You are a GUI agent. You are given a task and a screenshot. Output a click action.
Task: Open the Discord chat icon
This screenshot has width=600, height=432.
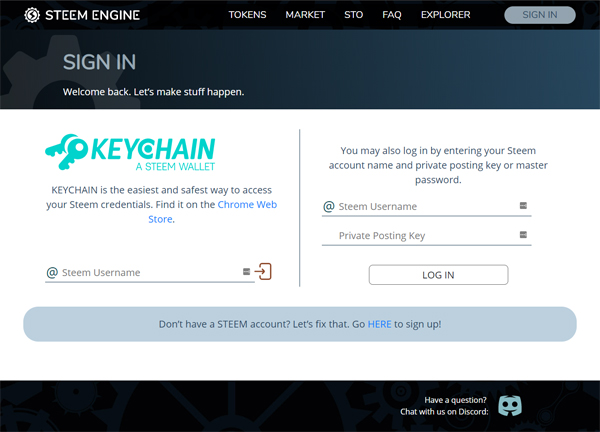511,405
